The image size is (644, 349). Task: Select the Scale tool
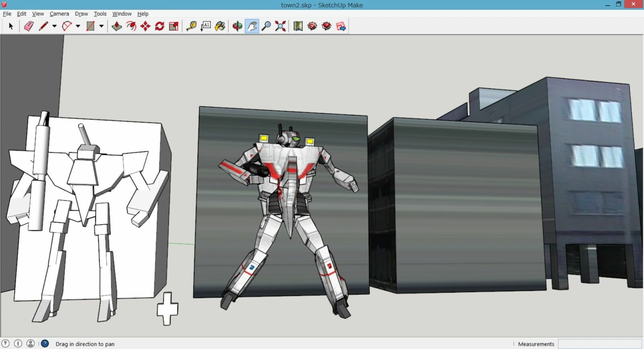tap(174, 26)
